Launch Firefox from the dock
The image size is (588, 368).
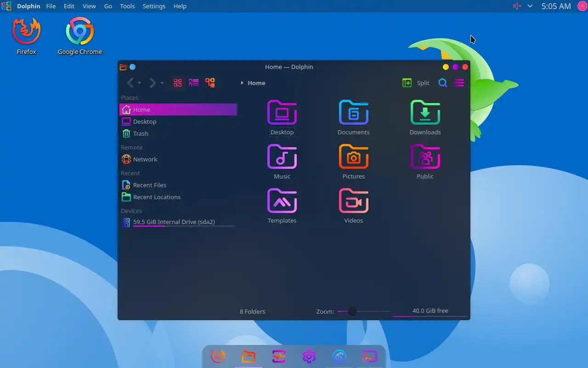tap(218, 356)
